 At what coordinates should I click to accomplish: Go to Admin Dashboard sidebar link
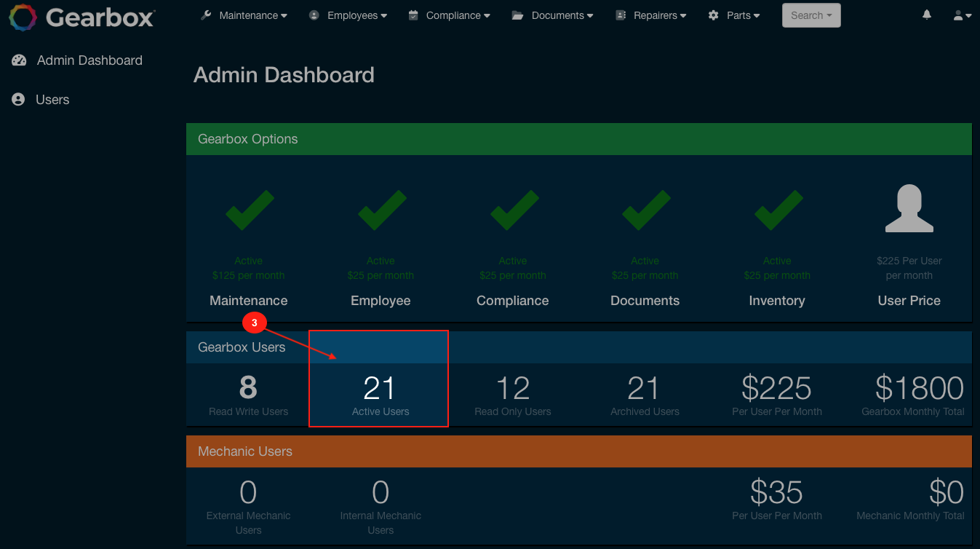click(x=89, y=60)
